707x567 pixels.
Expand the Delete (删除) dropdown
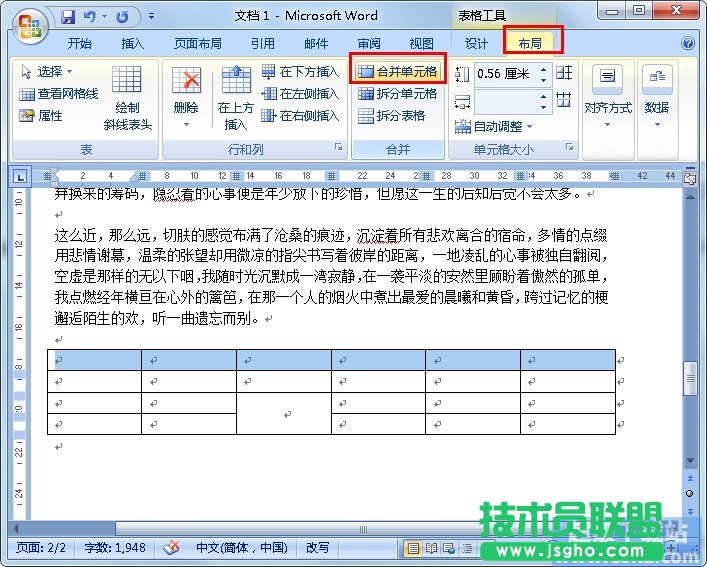[186, 125]
